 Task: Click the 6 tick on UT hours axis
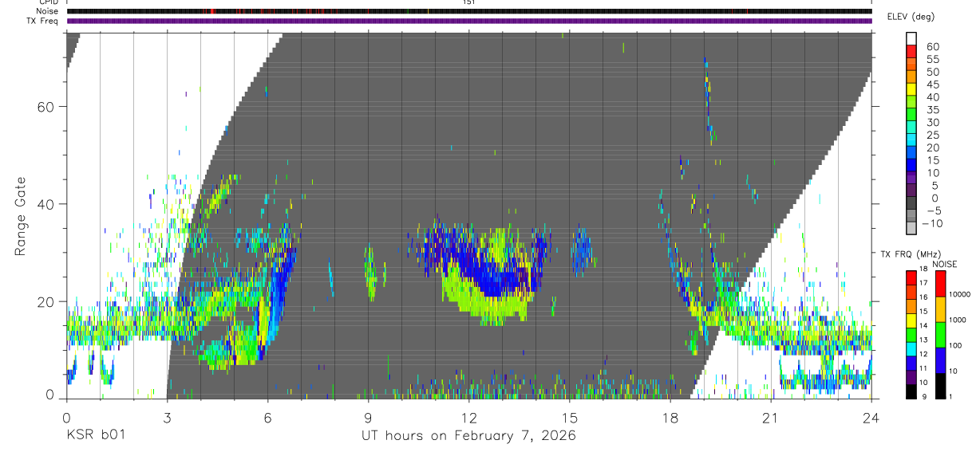click(x=267, y=417)
